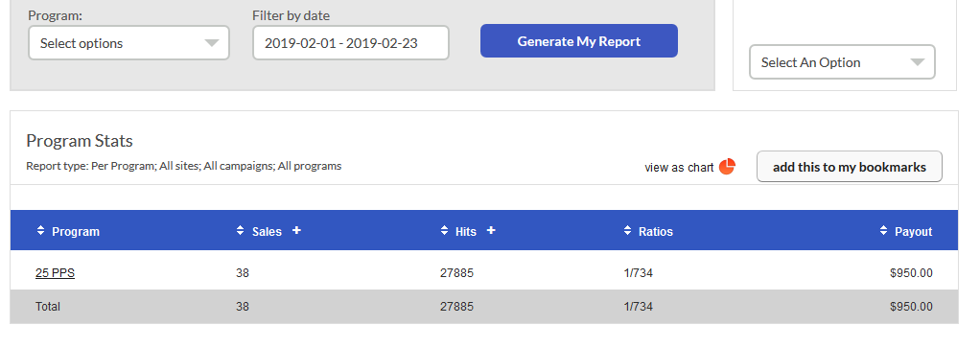Sort table by Sales column arrows

pos(240,230)
